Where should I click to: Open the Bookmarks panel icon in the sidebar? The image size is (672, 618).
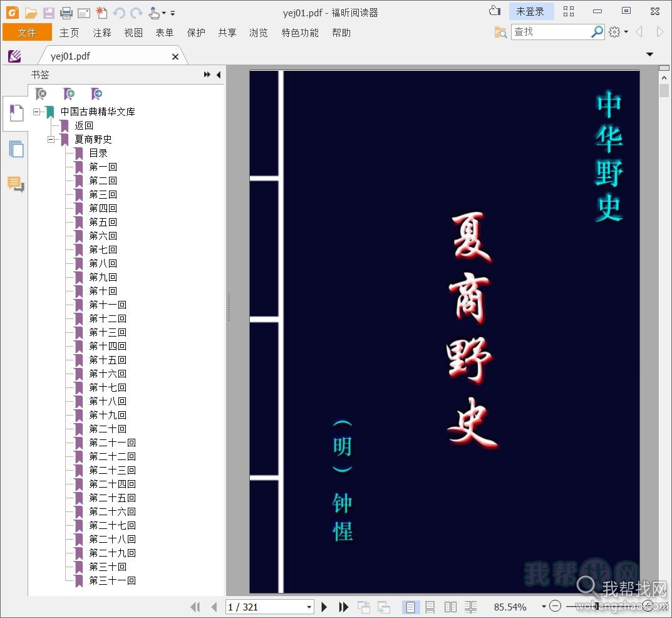(x=16, y=113)
